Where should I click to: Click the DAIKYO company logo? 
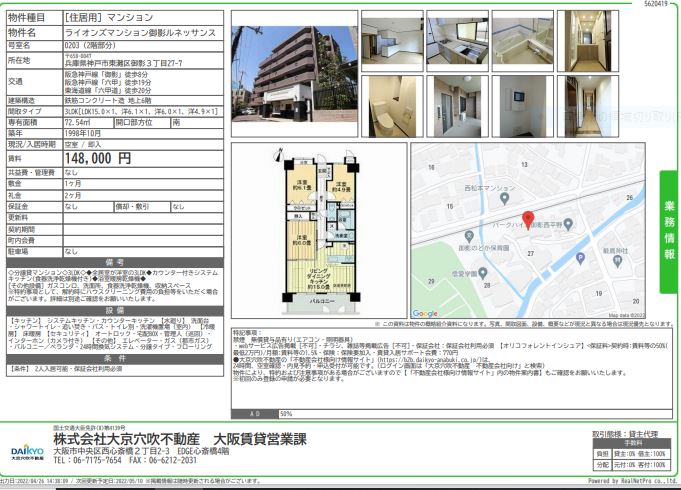(27, 452)
